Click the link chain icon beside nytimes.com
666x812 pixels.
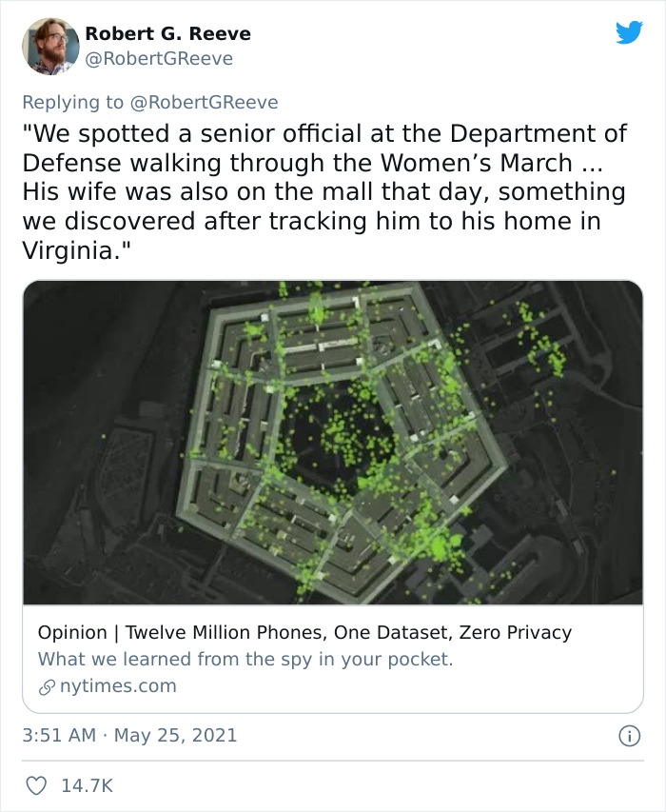click(43, 685)
